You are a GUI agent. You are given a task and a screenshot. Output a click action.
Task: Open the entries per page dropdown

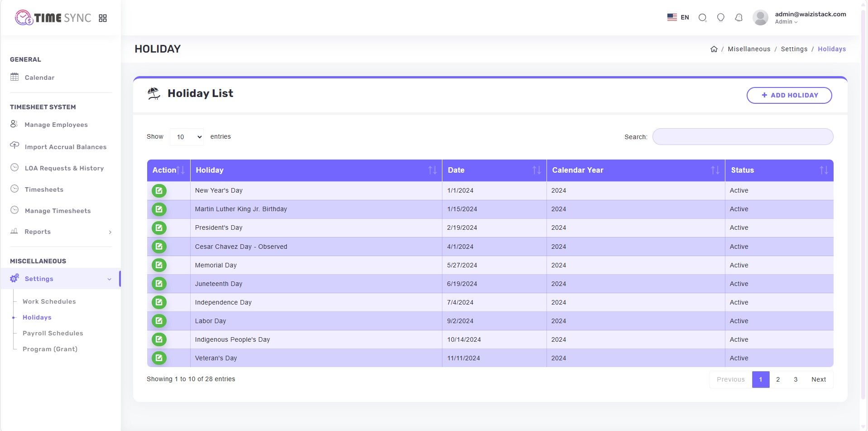pos(187,137)
